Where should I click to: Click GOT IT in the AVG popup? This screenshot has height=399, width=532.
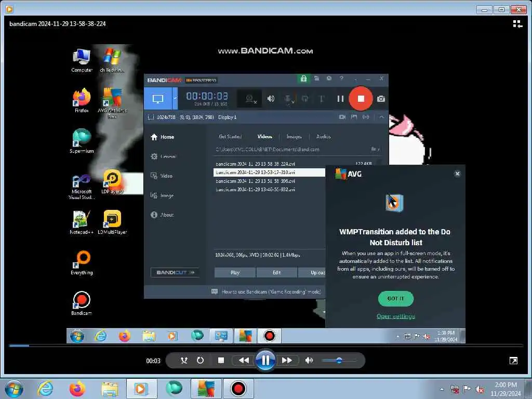click(395, 299)
